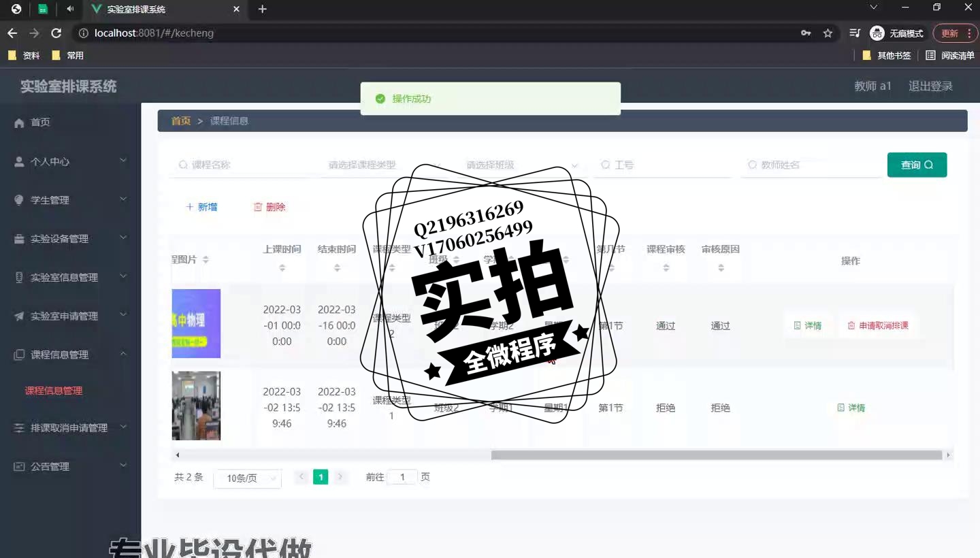Expand 实验室信息管理 with its chevron

pyautogui.click(x=123, y=277)
